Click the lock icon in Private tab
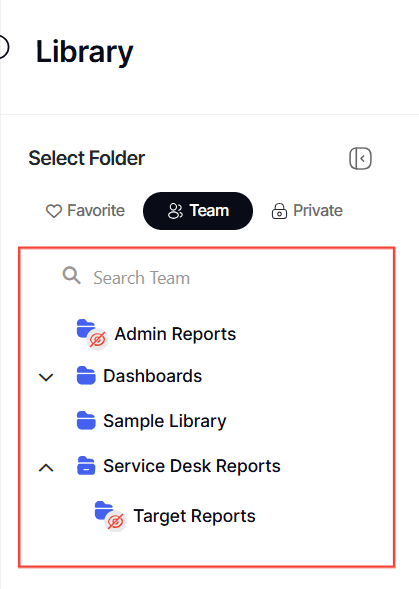Screen dimensions: 419x589 point(279,211)
